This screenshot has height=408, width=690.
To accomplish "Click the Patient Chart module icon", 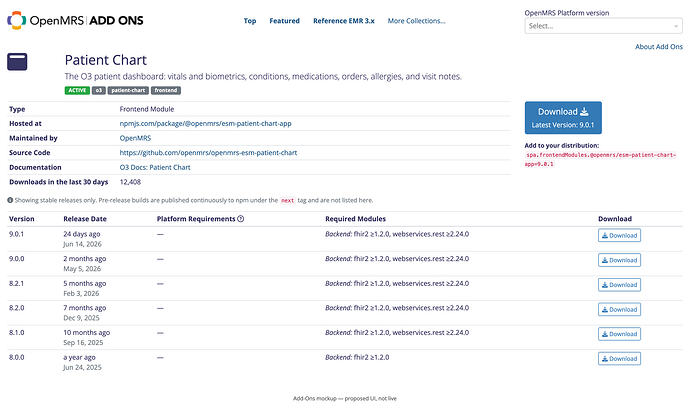I will pos(17,62).
